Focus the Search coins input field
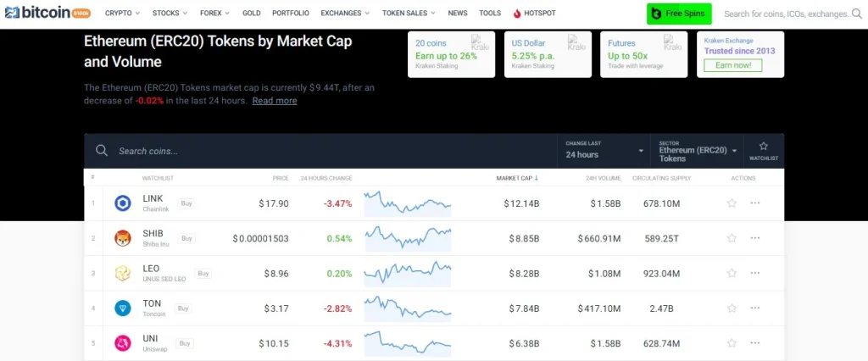 tap(321, 151)
